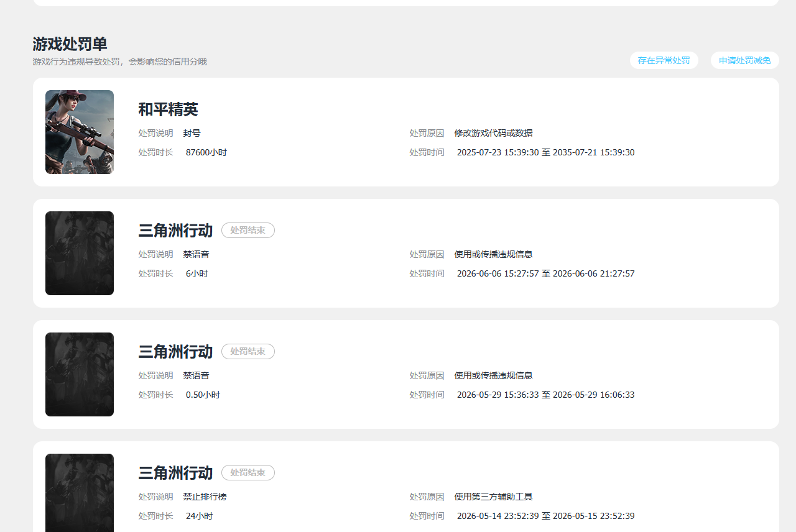796x532 pixels.
Task: Click 使用或传播违规信息 in the 6小时 card
Action: pos(494,254)
